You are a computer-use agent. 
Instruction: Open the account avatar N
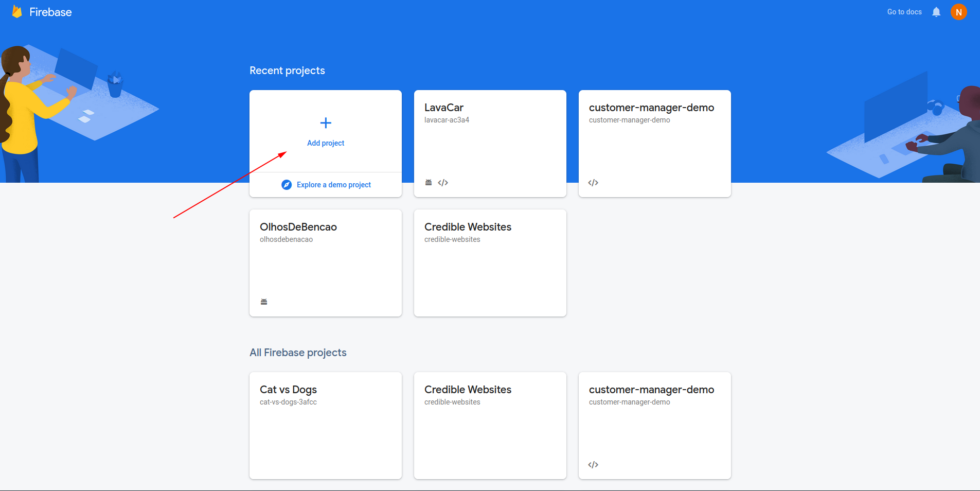[959, 12]
